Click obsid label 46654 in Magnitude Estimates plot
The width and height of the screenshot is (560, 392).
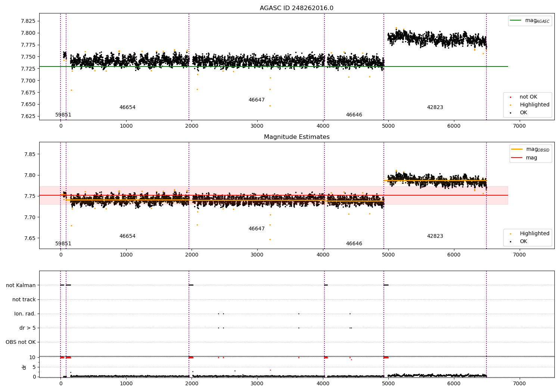point(127,236)
